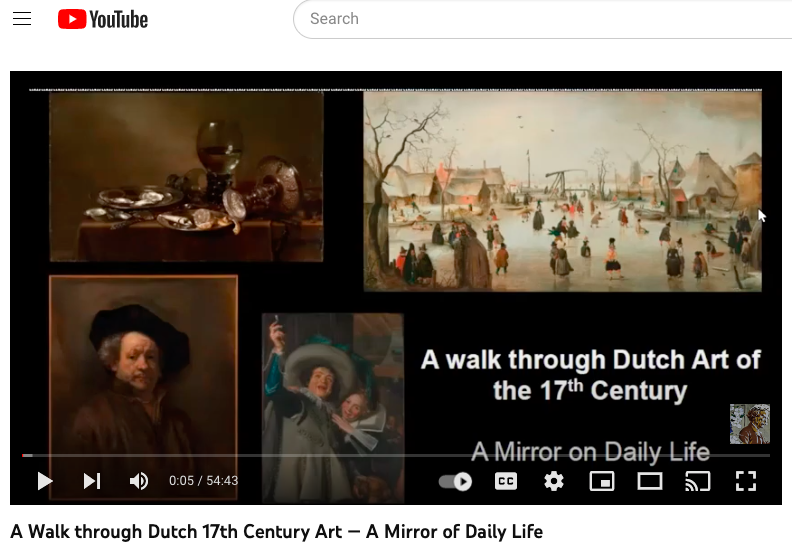This screenshot has width=792, height=548.
Task: Turn on closed captions
Action: tap(506, 481)
